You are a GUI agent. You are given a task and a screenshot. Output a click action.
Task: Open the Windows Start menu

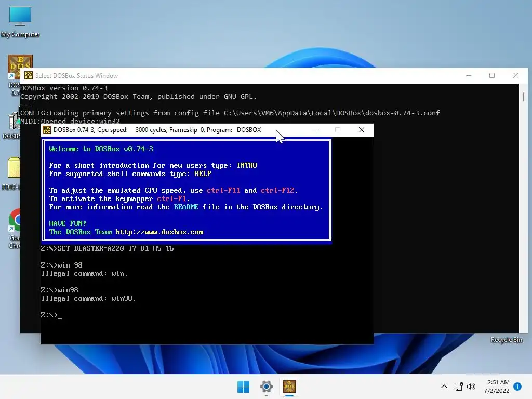click(243, 387)
